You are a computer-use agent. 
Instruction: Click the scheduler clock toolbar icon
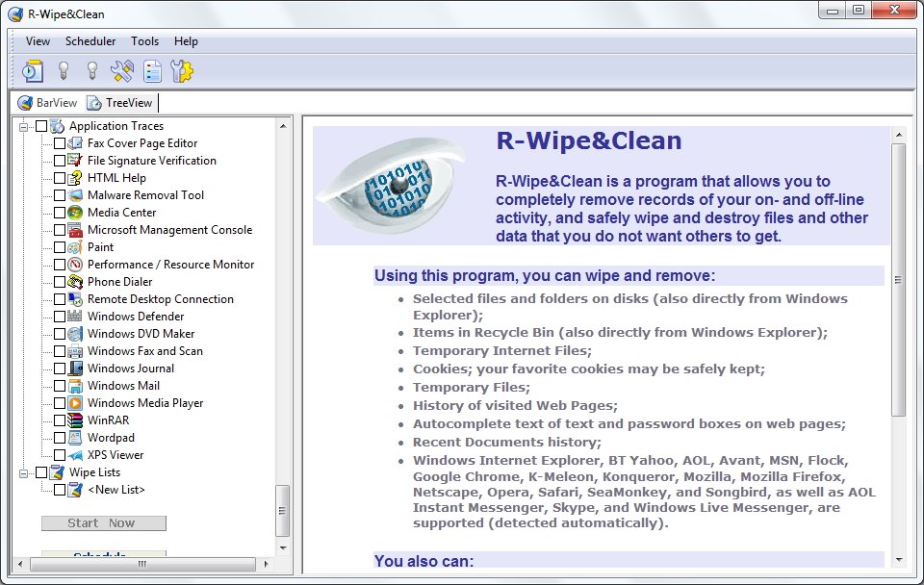click(33, 70)
